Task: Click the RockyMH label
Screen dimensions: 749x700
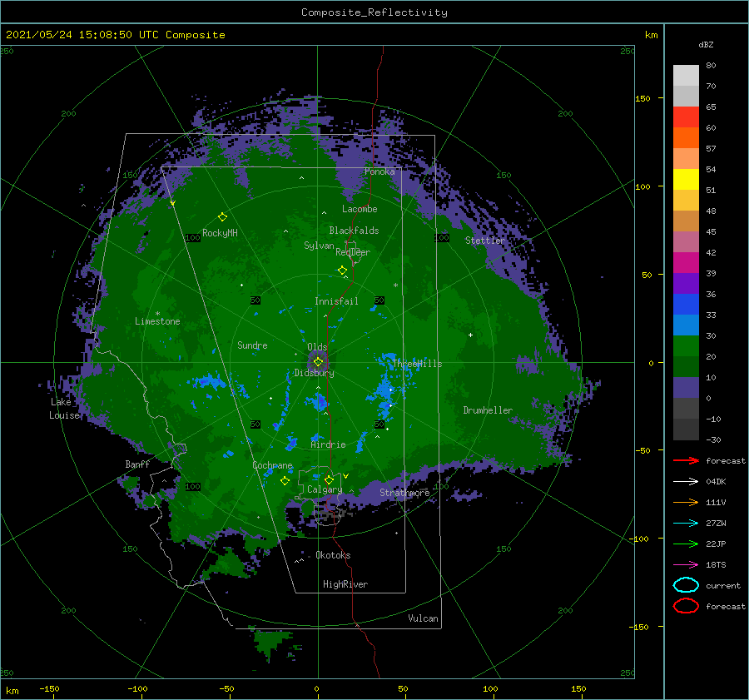Action: coord(220,233)
